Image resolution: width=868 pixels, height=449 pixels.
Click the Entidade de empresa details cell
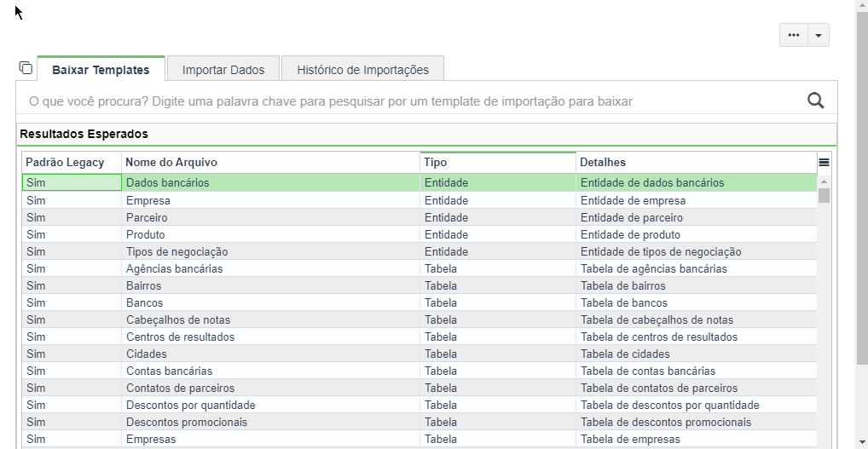click(697, 200)
